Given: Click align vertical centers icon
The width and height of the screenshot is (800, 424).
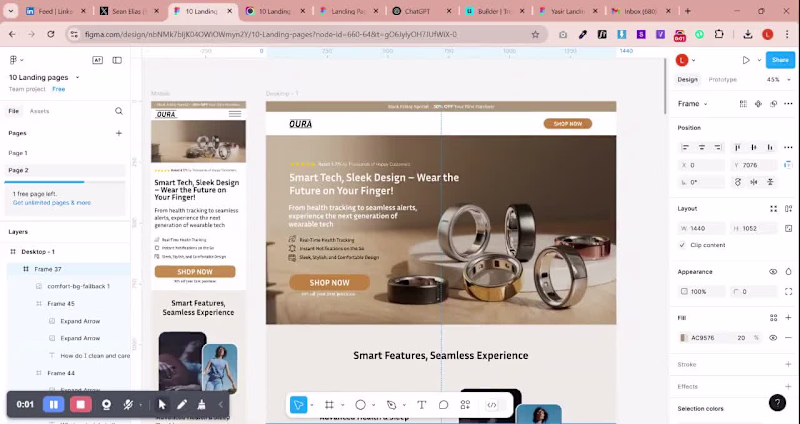Looking at the screenshot, I should click(754, 147).
